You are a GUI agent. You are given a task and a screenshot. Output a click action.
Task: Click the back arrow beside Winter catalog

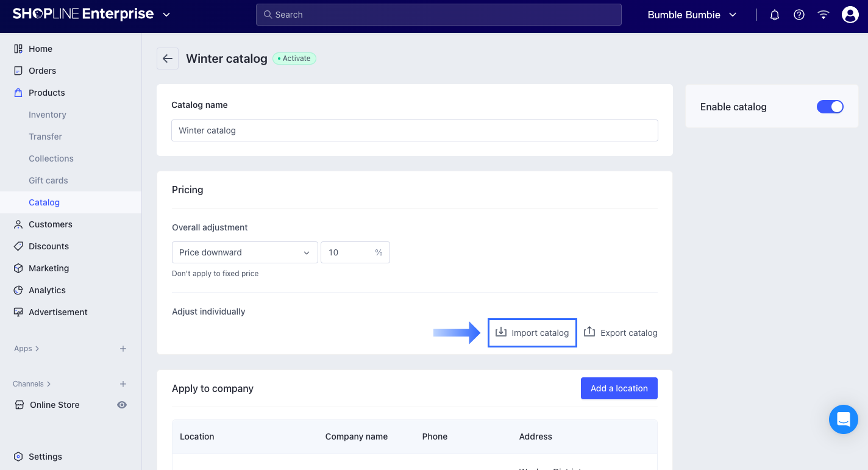168,59
